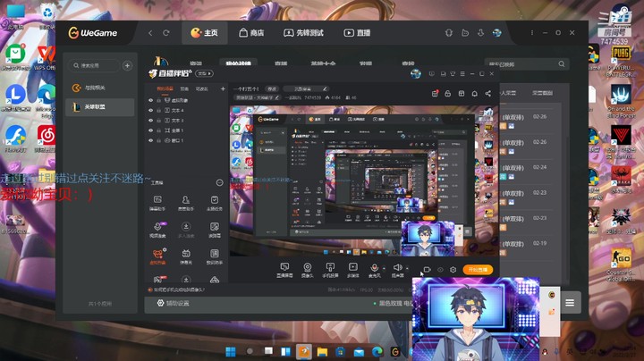Toggle visibility of 文本 3 source
The image size is (644, 361).
click(151, 121)
